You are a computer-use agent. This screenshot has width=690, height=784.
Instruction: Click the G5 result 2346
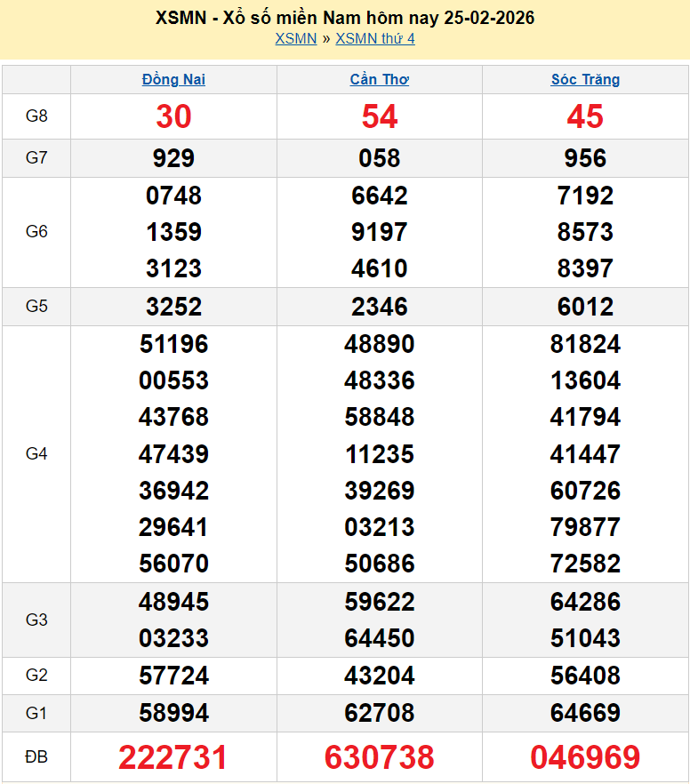[380, 307]
